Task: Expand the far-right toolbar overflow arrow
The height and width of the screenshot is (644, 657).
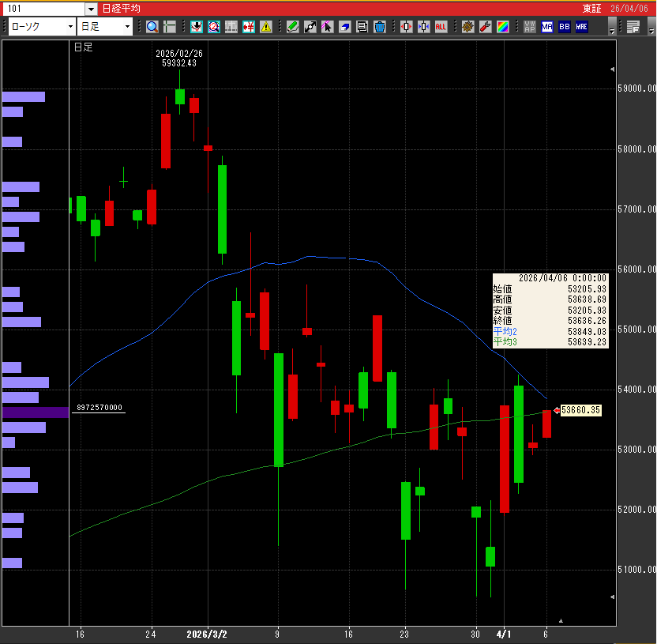Action: click(651, 26)
